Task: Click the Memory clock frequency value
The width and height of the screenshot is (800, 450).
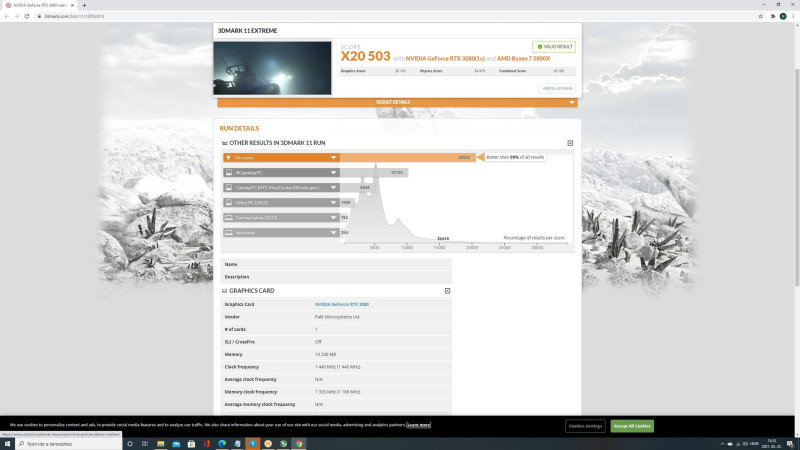Action: pyautogui.click(x=337, y=392)
